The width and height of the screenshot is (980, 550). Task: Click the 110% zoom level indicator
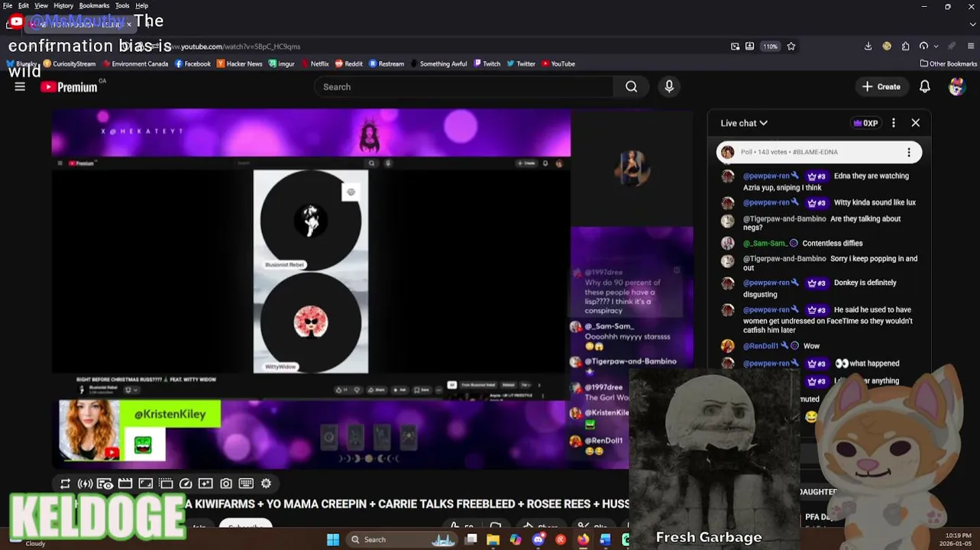(x=770, y=47)
